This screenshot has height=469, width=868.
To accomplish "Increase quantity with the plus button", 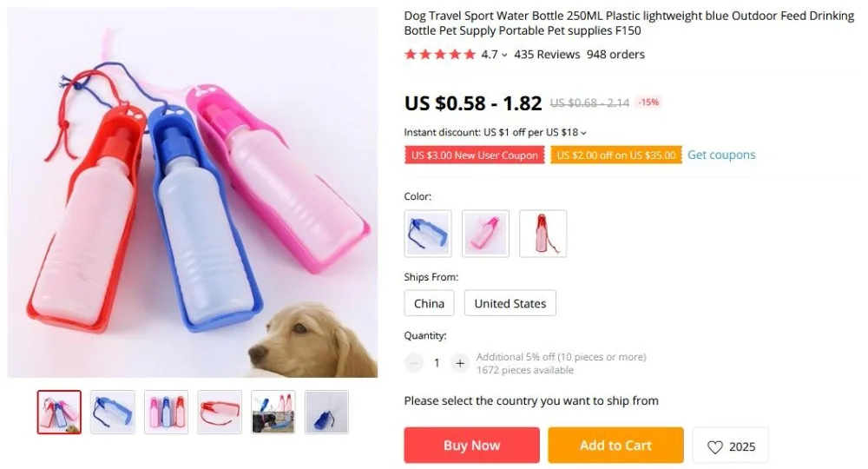I will pyautogui.click(x=459, y=363).
